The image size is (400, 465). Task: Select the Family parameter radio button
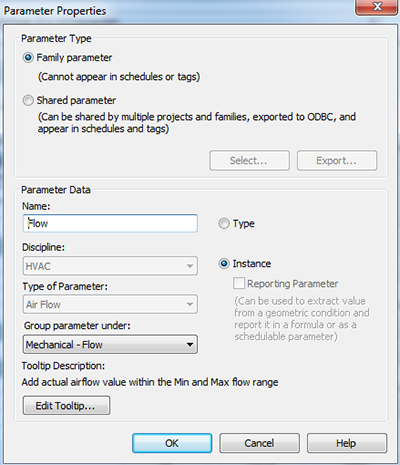(x=28, y=58)
